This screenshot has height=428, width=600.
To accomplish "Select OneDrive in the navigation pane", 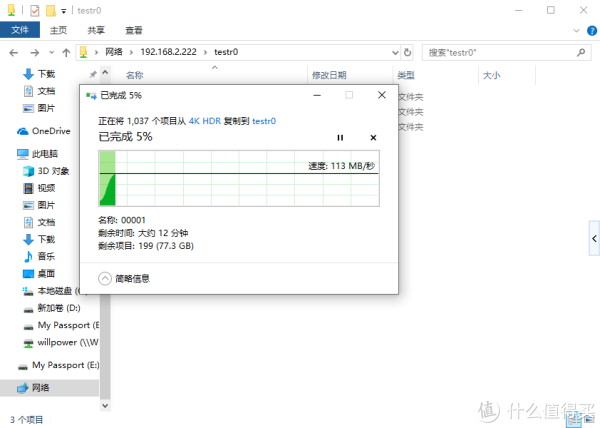I will point(50,131).
